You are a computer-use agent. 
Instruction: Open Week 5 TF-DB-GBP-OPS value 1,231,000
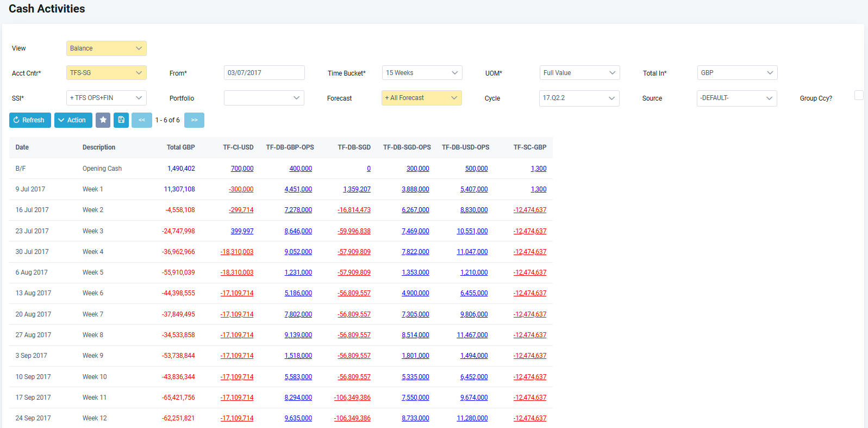tap(298, 272)
